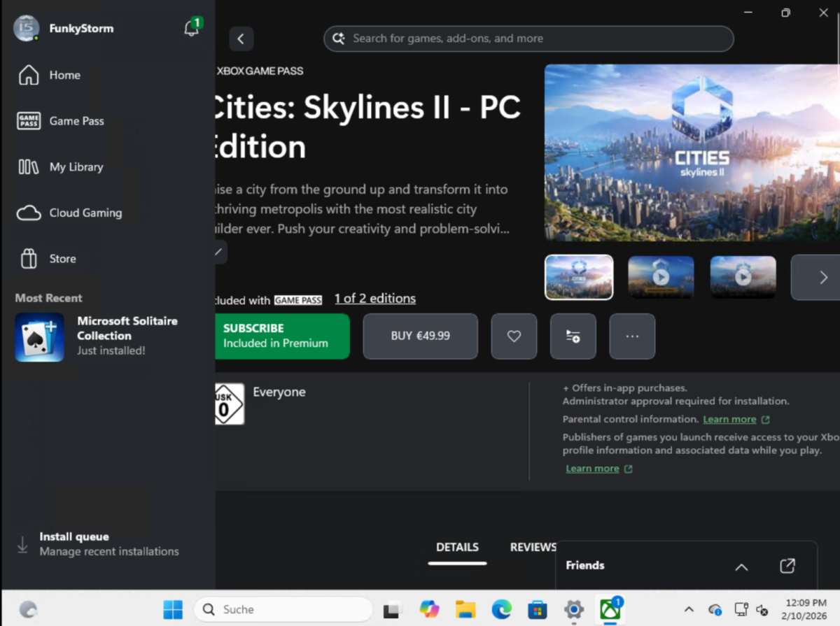Open My Library

pyautogui.click(x=77, y=166)
